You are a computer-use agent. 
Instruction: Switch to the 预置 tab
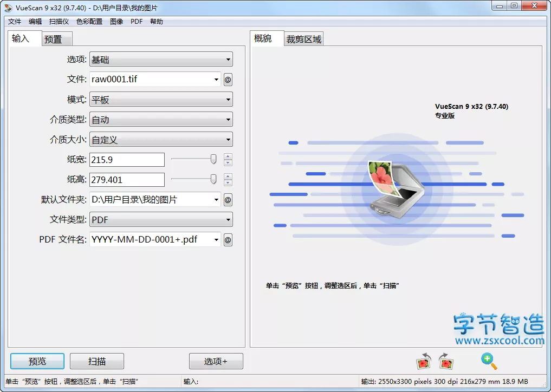tap(57, 39)
